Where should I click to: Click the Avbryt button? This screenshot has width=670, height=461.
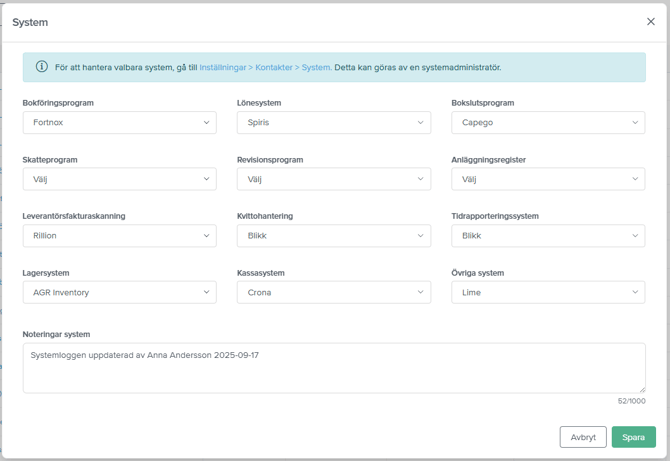583,437
